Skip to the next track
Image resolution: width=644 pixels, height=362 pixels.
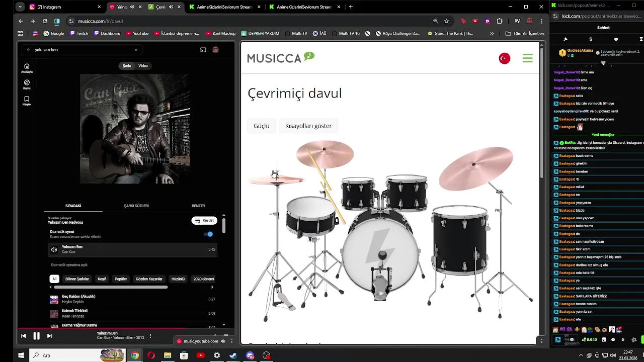click(49, 336)
